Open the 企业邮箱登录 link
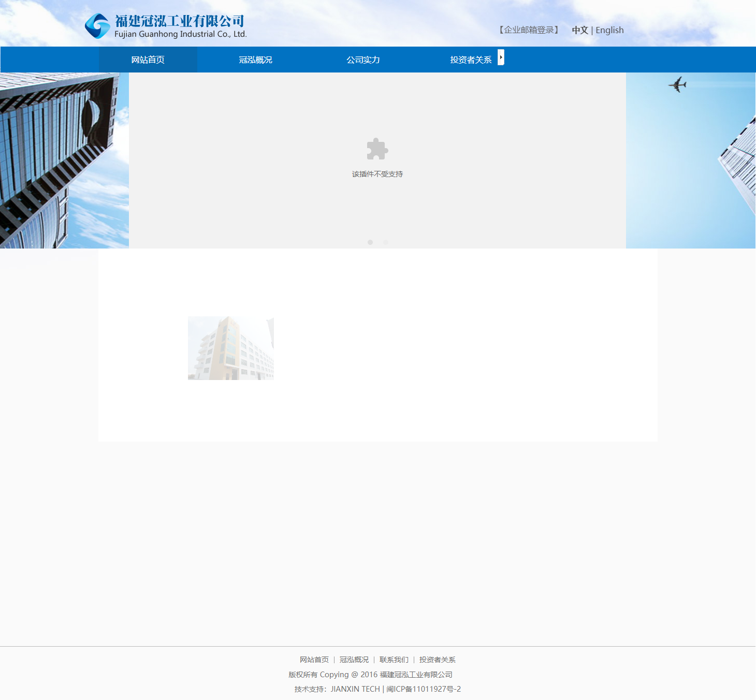The width and height of the screenshot is (756, 700). pyautogui.click(x=529, y=30)
